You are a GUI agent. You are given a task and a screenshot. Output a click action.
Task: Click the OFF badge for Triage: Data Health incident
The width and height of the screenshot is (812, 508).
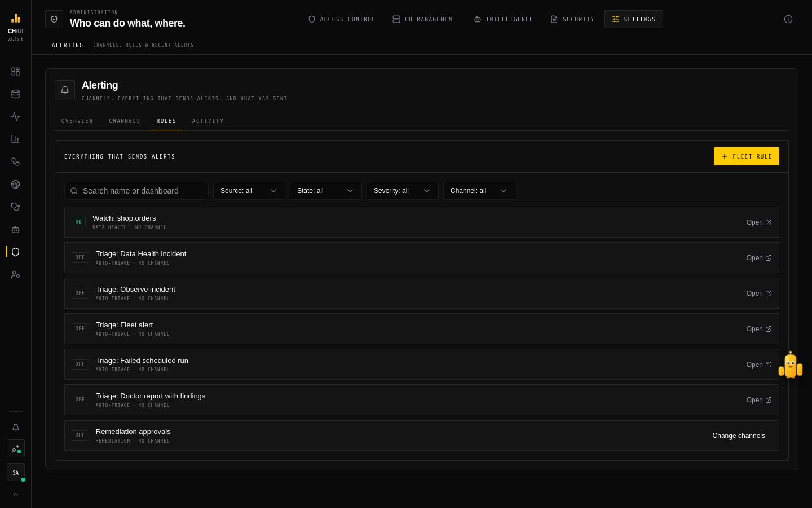click(x=80, y=257)
